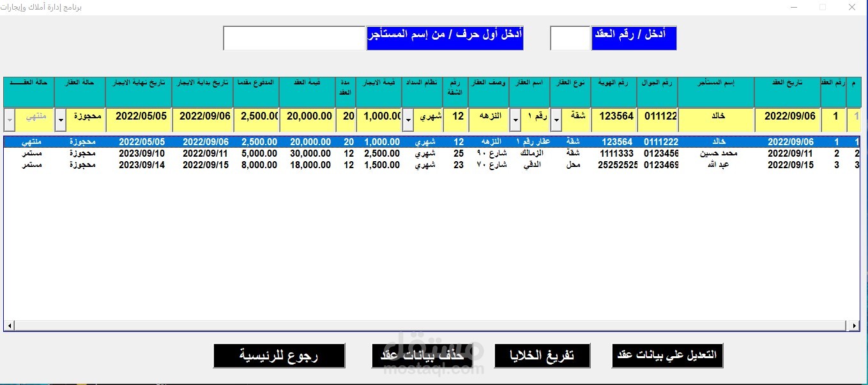Image resolution: width=868 pixels, height=385 pixels.
Task: Click the 2022/09/11 start date cell in list
Action: (x=206, y=153)
